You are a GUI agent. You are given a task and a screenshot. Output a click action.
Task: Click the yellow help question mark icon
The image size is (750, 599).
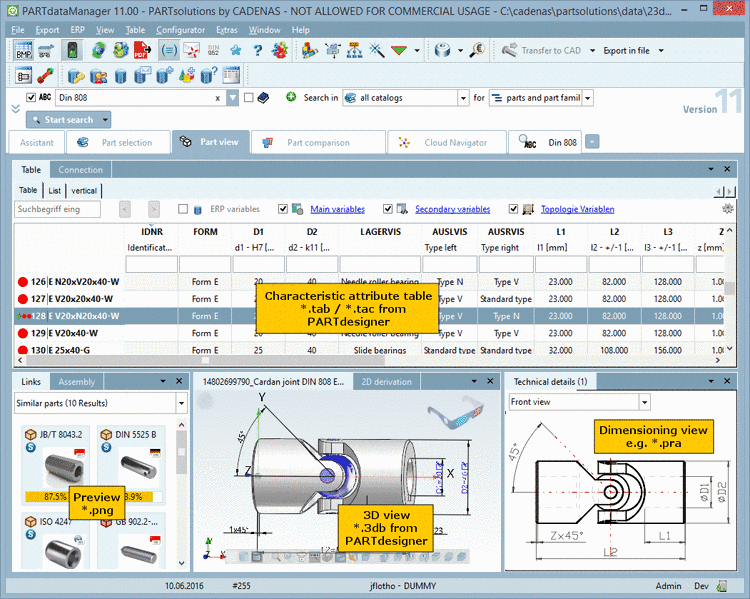pyautogui.click(x=258, y=50)
